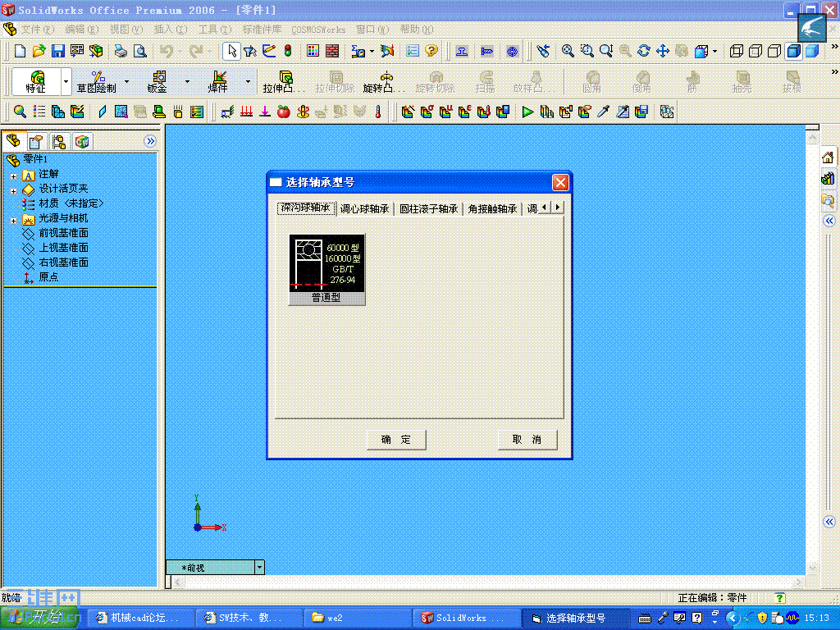Create a new document via toolbar icon
This screenshot has width=840, height=630.
[x=19, y=50]
